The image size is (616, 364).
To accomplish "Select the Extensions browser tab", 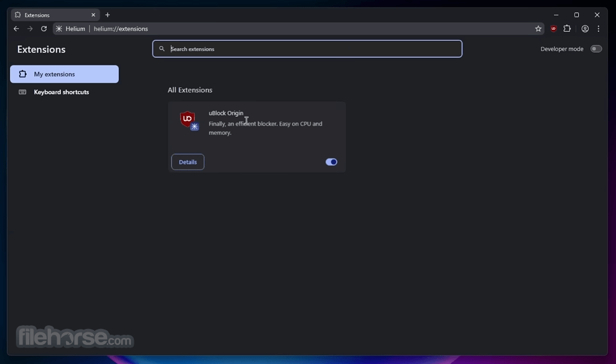I will [x=55, y=15].
